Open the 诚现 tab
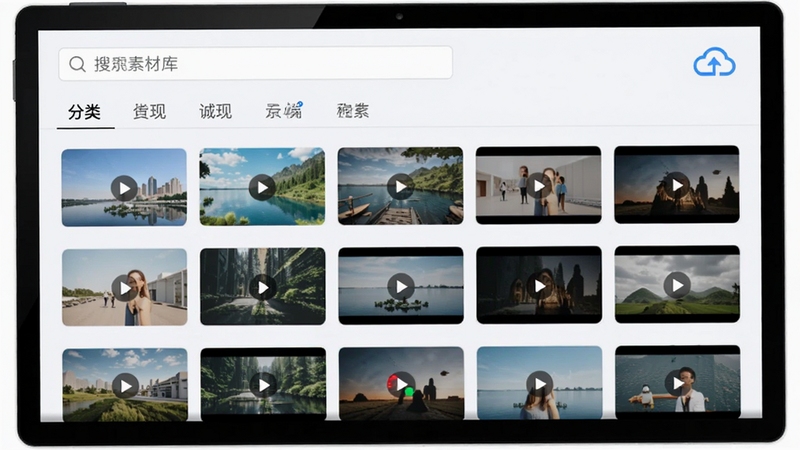The image size is (800, 450). [x=215, y=111]
